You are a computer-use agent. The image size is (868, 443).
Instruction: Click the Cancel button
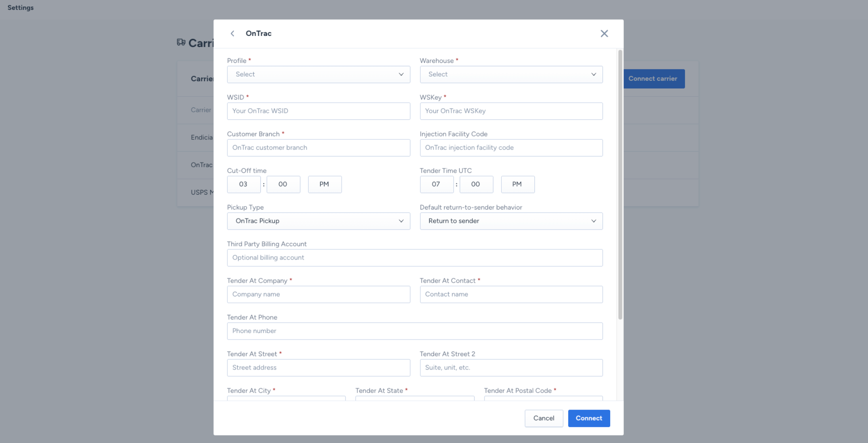coord(543,418)
